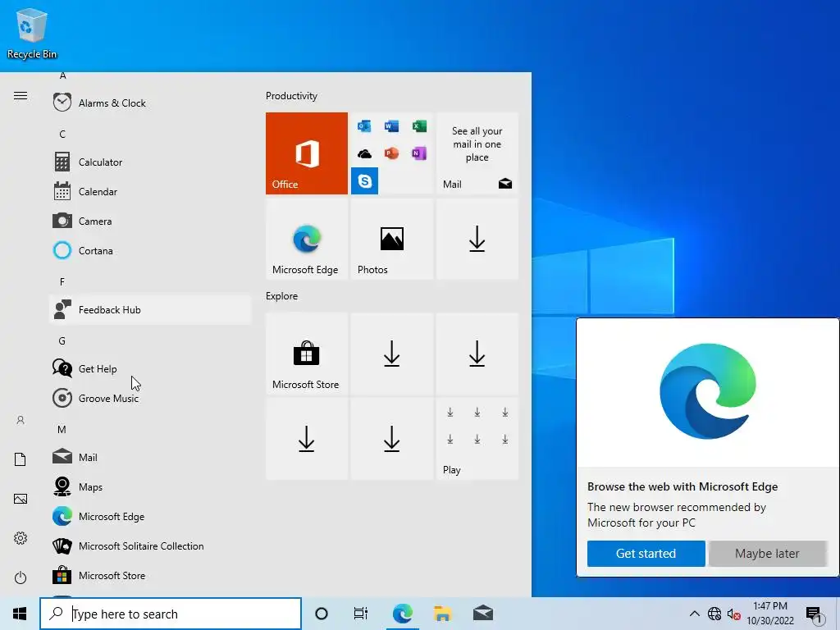Screen dimensions: 840x630
Task: Open the network tray icon
Action: 714,614
